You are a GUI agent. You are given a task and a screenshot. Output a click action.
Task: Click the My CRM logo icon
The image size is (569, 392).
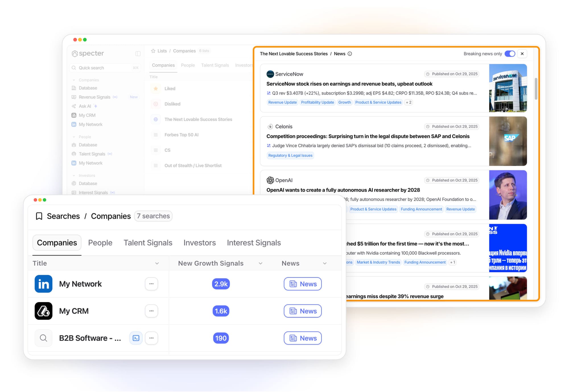(43, 311)
